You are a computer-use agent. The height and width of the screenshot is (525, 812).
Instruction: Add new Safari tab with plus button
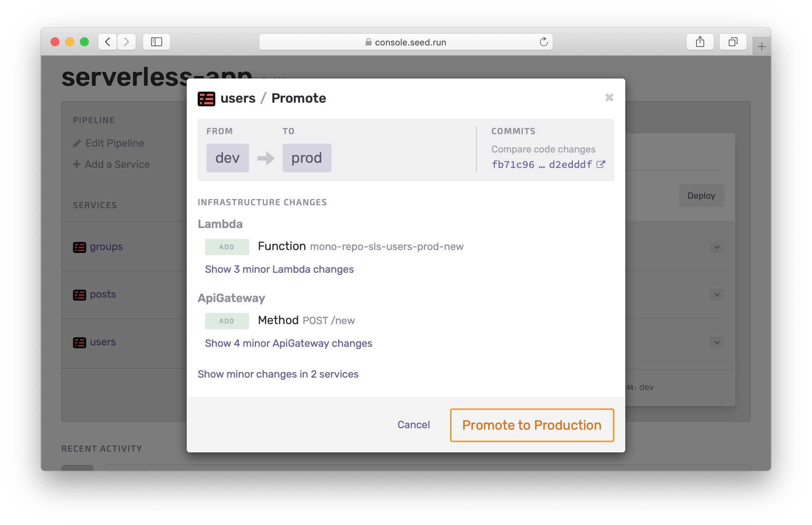(x=761, y=47)
